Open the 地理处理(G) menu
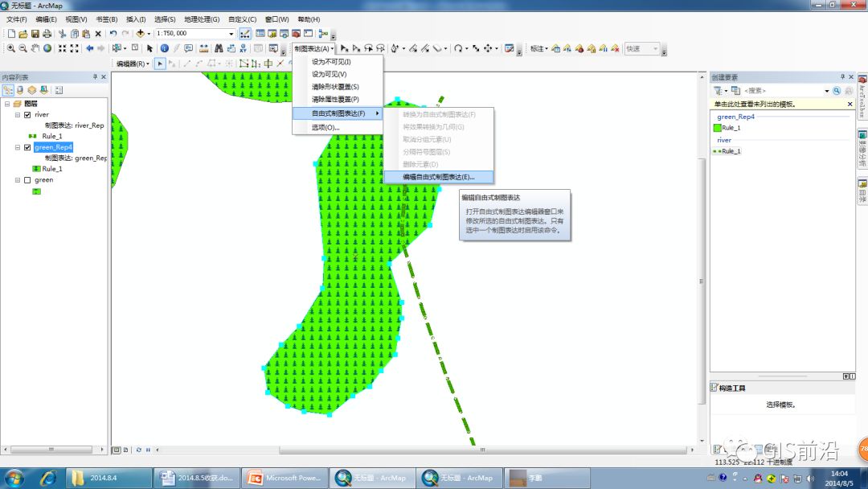This screenshot has height=489, width=868. pyautogui.click(x=202, y=19)
